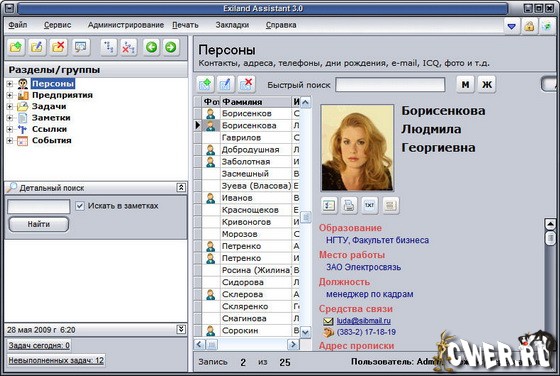Click the Невыполненных задач: 12 link
This screenshot has width=560, height=376.
(56, 360)
